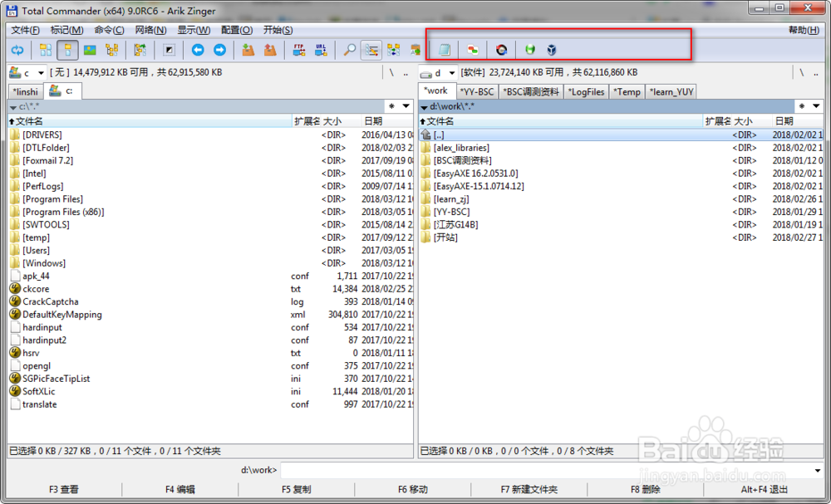Select the [江苏G14B] folder
This screenshot has width=831, height=504.
point(455,224)
